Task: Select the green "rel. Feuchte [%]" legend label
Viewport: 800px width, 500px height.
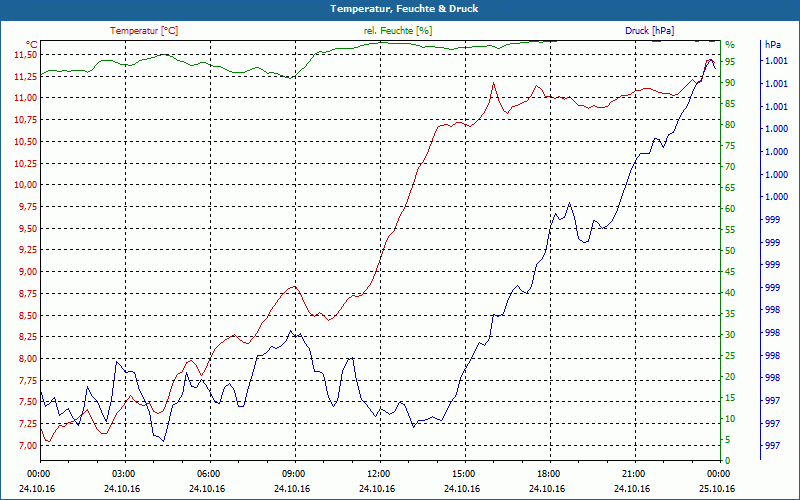Action: pyautogui.click(x=397, y=31)
